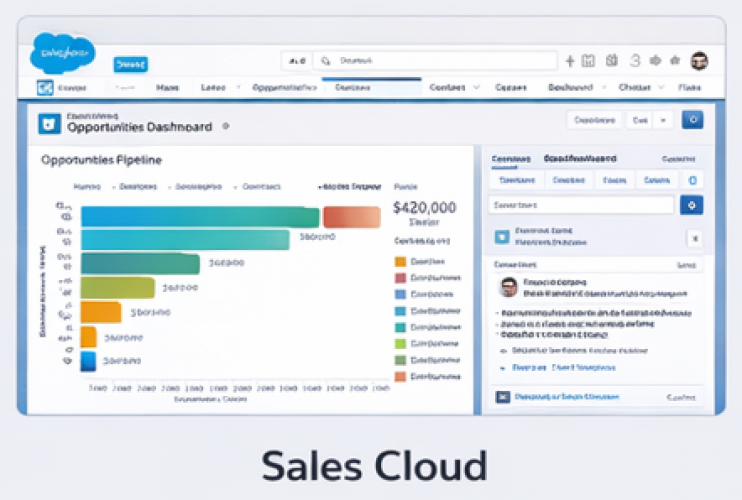Image resolution: width=742 pixels, height=500 pixels.
Task: Click the olive green chart bar
Action: click(x=118, y=288)
